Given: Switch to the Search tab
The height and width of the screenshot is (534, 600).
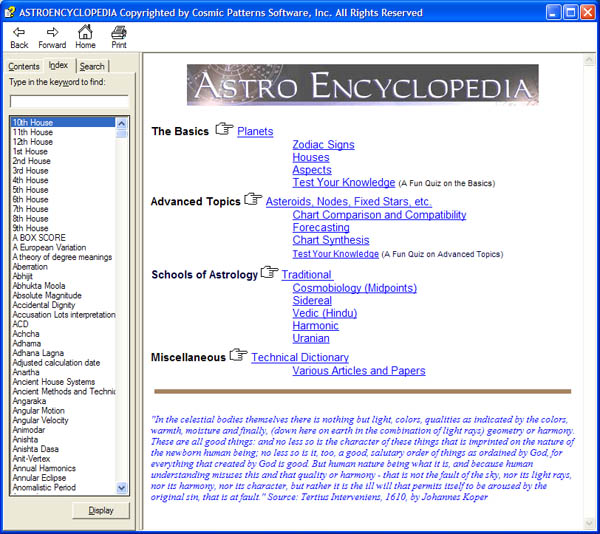Looking at the screenshot, I should pos(92,67).
